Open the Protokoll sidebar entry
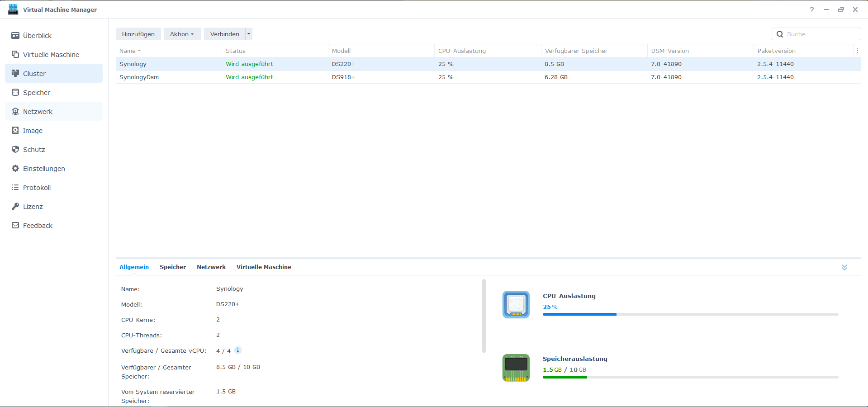Viewport: 868px width, 407px height. 54,187
